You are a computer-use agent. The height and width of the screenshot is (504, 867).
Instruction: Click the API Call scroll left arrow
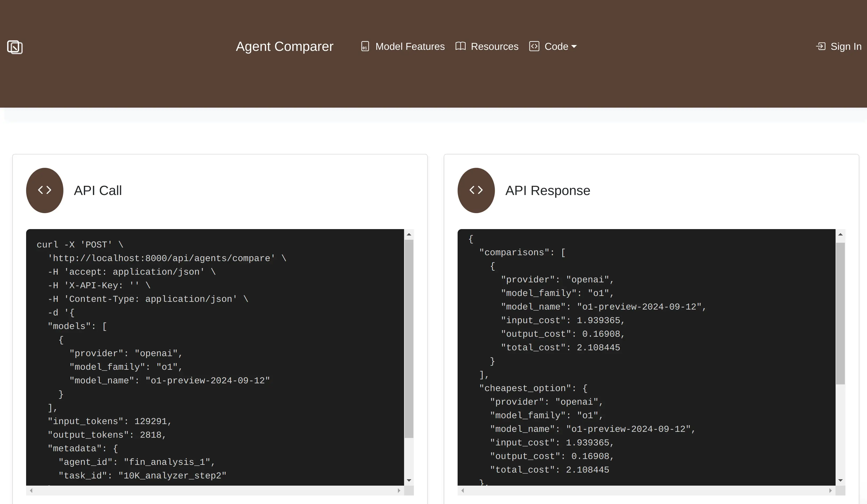click(31, 490)
